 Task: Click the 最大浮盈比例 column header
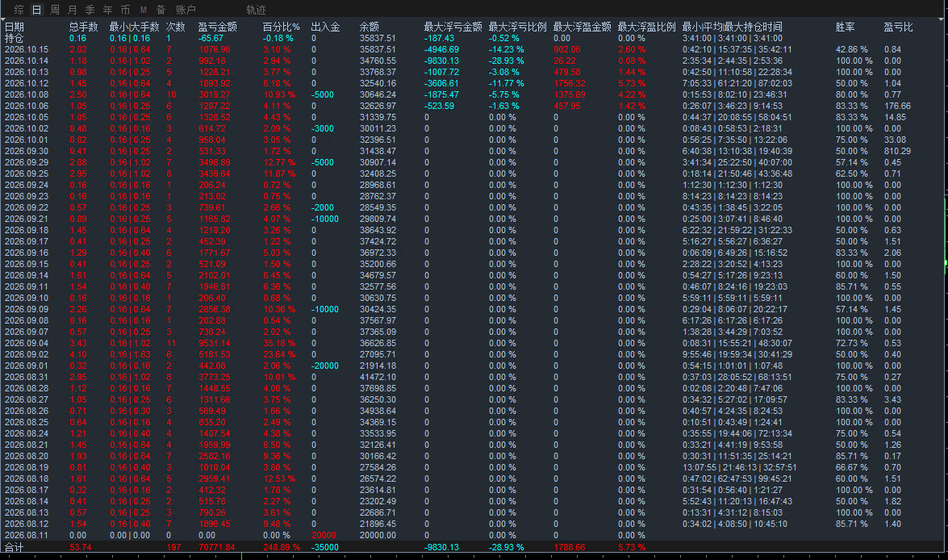(647, 27)
